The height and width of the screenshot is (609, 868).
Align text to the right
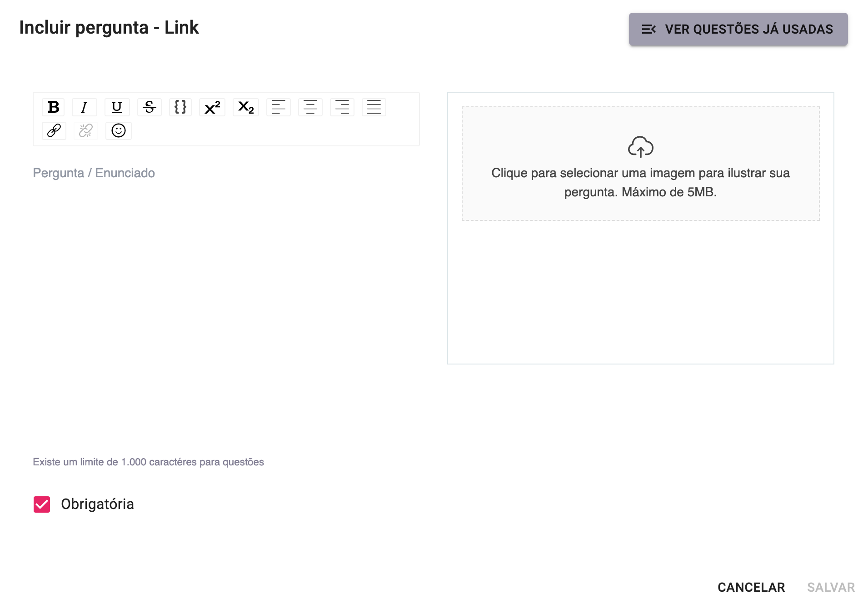tap(342, 107)
